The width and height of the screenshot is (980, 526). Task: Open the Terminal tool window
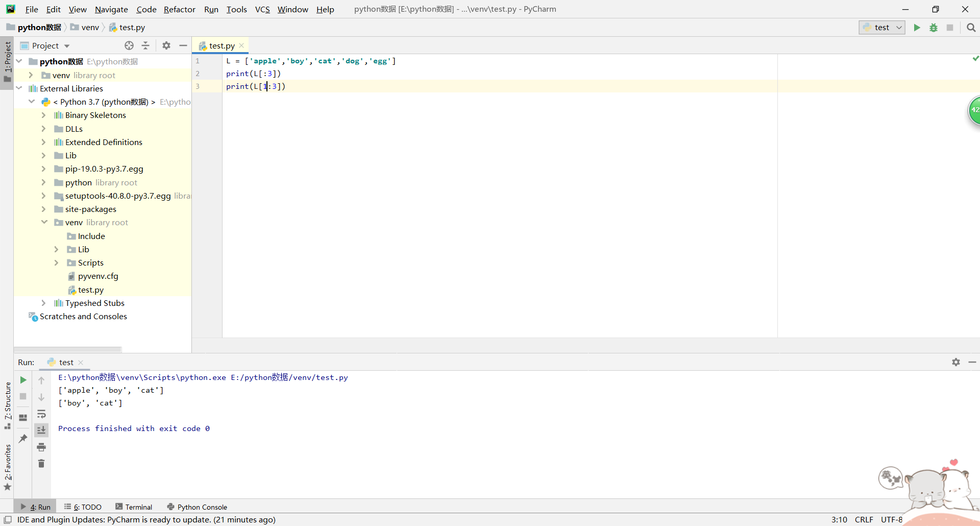point(134,507)
